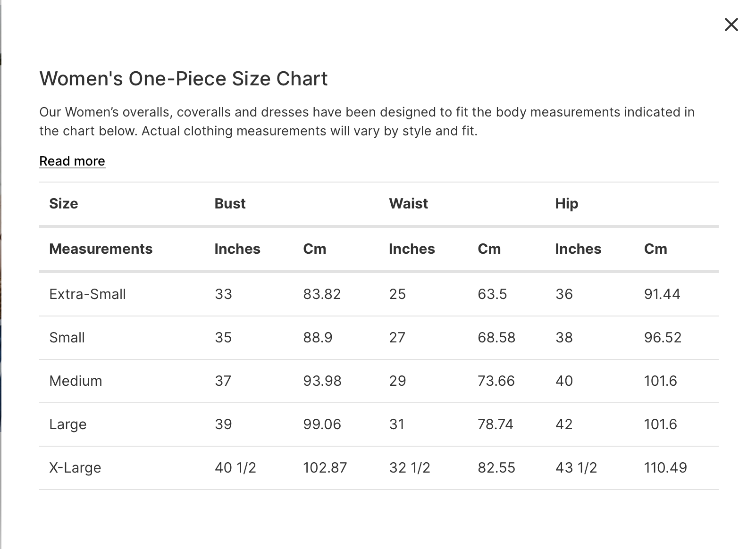Select the Medium size row label
The width and height of the screenshot is (756, 549).
(x=76, y=381)
